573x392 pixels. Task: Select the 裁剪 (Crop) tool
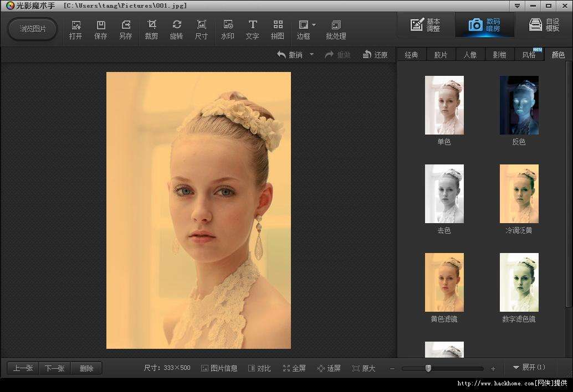(151, 29)
